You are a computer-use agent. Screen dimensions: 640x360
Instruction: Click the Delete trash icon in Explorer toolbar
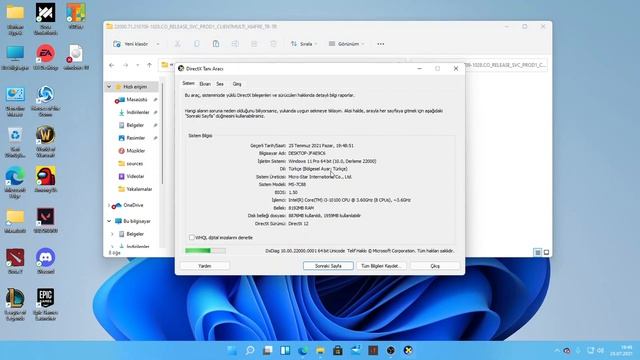coord(273,44)
